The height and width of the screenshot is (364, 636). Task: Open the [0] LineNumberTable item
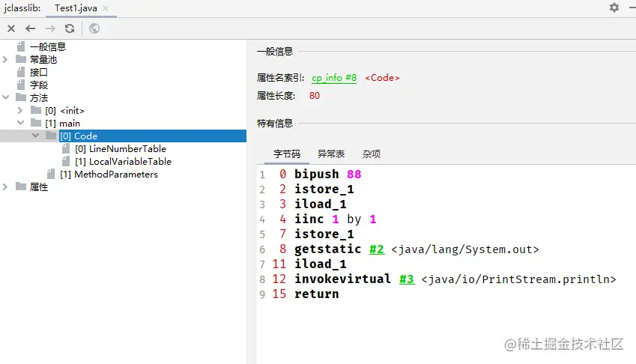point(121,149)
